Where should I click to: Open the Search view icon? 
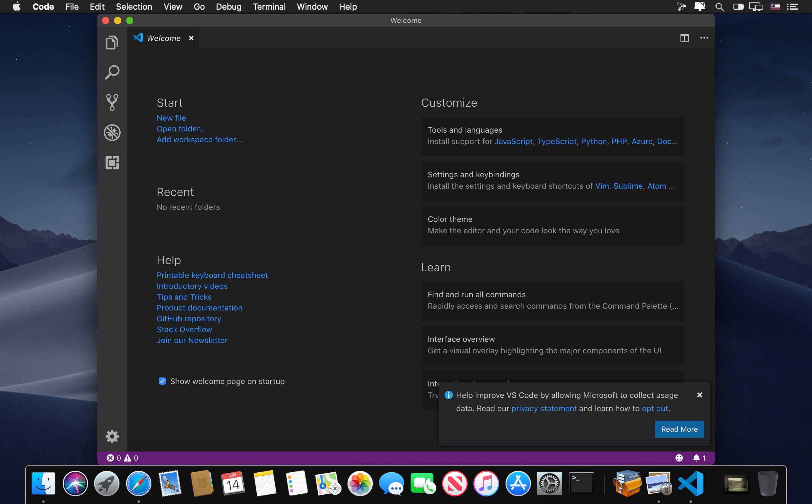pos(112,72)
